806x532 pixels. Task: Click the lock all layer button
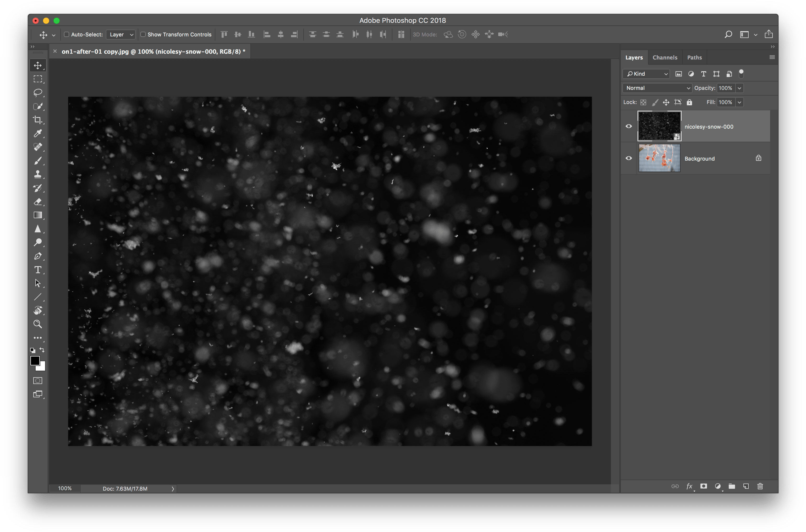click(x=689, y=102)
